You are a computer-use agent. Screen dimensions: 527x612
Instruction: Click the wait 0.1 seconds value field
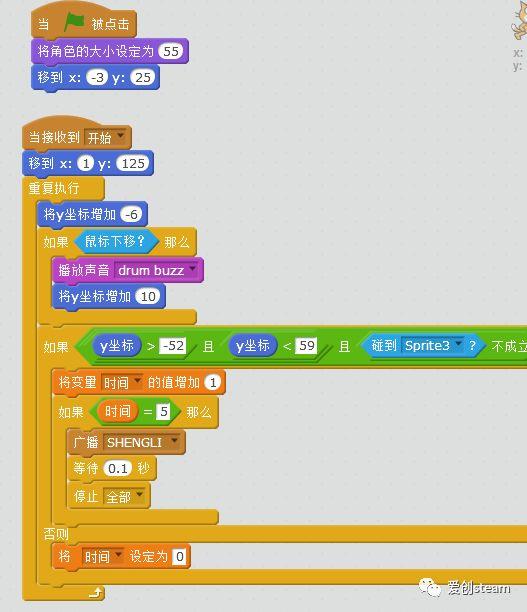click(x=118, y=468)
